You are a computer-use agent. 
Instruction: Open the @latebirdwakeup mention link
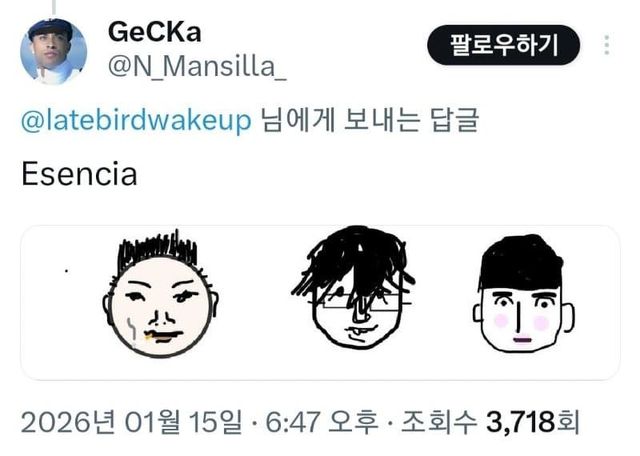coord(136,120)
